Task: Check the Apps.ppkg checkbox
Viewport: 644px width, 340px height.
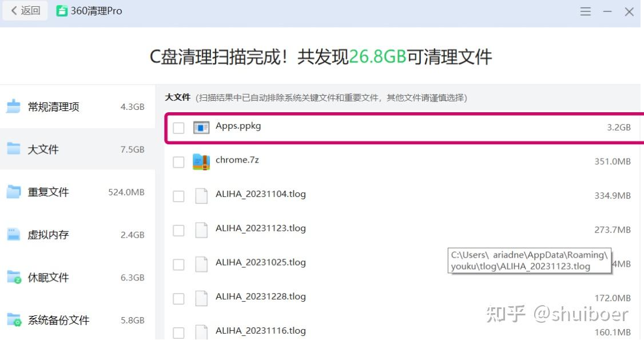Action: [178, 127]
